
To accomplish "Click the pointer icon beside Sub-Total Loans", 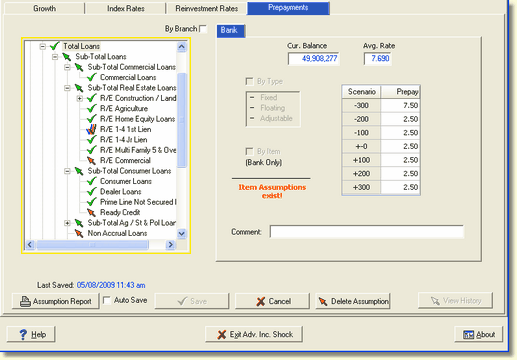I will point(67,57).
